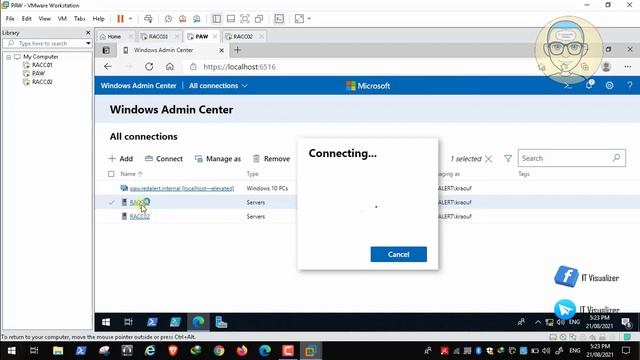Open the VM menu
This screenshot has width=640, height=360.
coord(62,19)
